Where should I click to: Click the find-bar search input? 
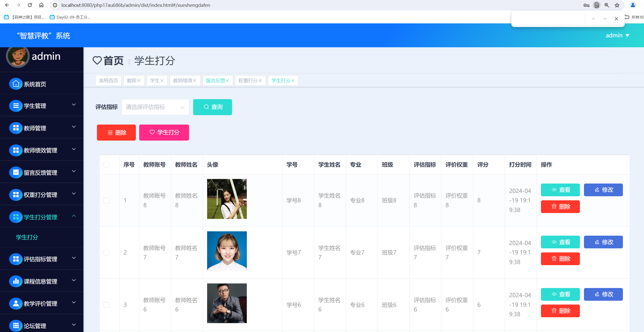pos(549,19)
